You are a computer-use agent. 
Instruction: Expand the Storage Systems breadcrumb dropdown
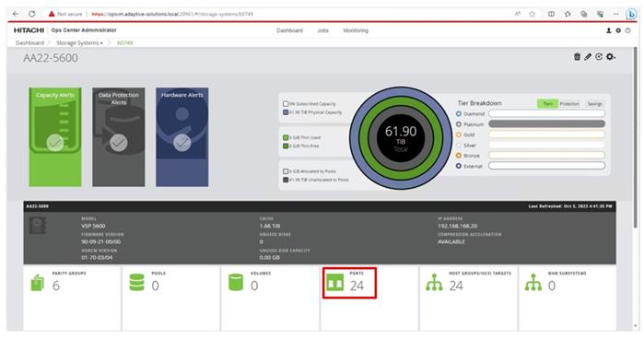click(79, 42)
